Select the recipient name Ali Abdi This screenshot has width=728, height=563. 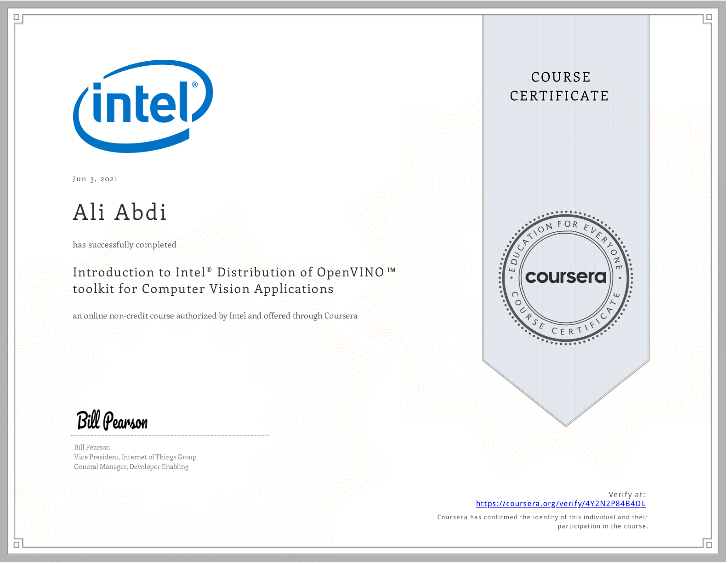(119, 212)
